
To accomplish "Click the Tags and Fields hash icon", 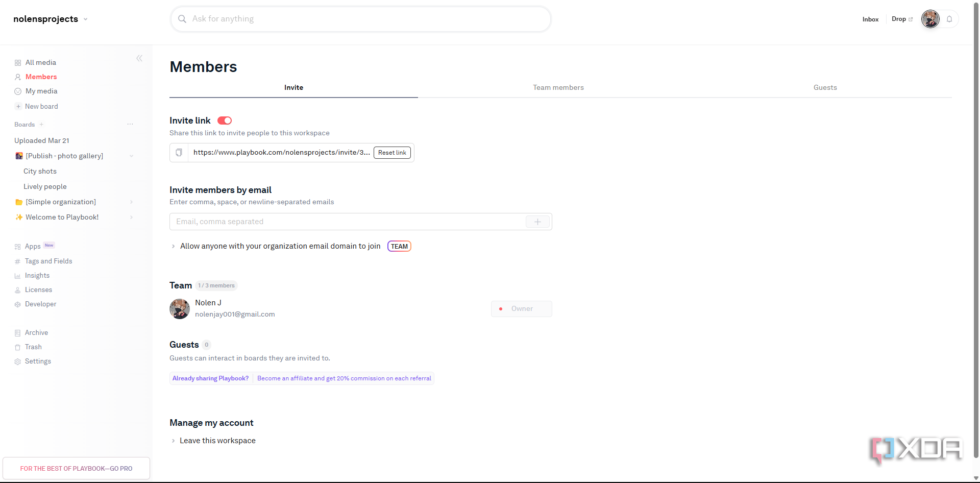I will click(18, 261).
